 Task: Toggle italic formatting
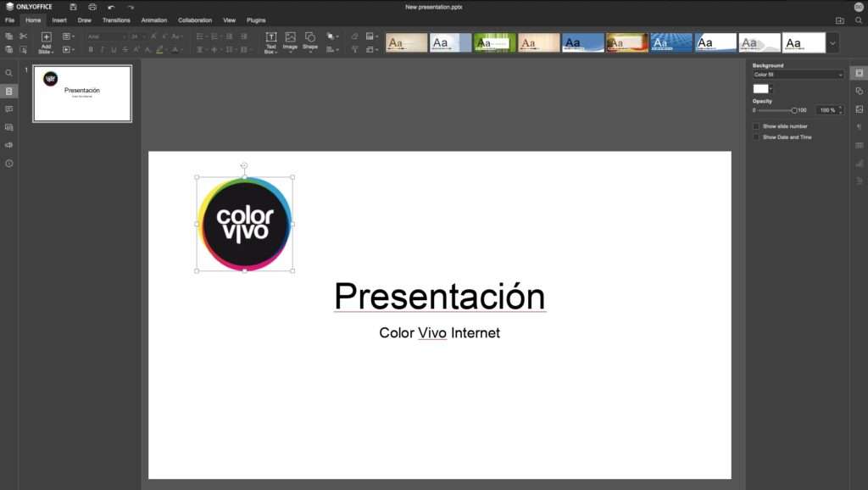pyautogui.click(x=103, y=50)
